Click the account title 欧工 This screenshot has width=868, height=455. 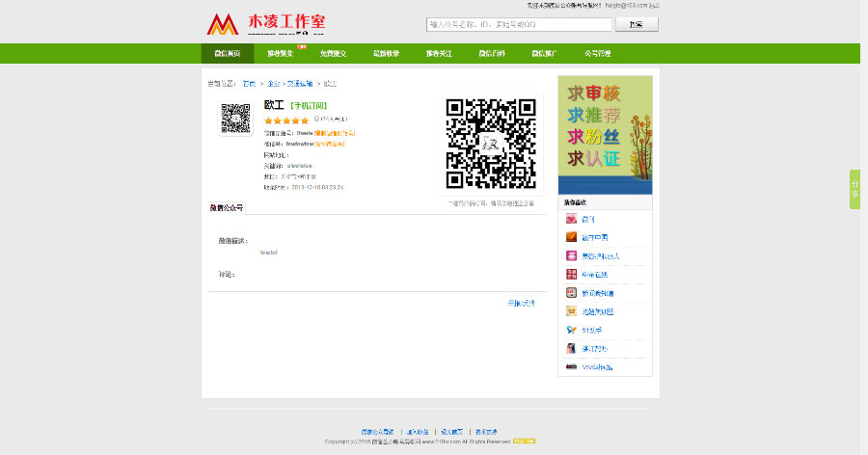pyautogui.click(x=274, y=105)
